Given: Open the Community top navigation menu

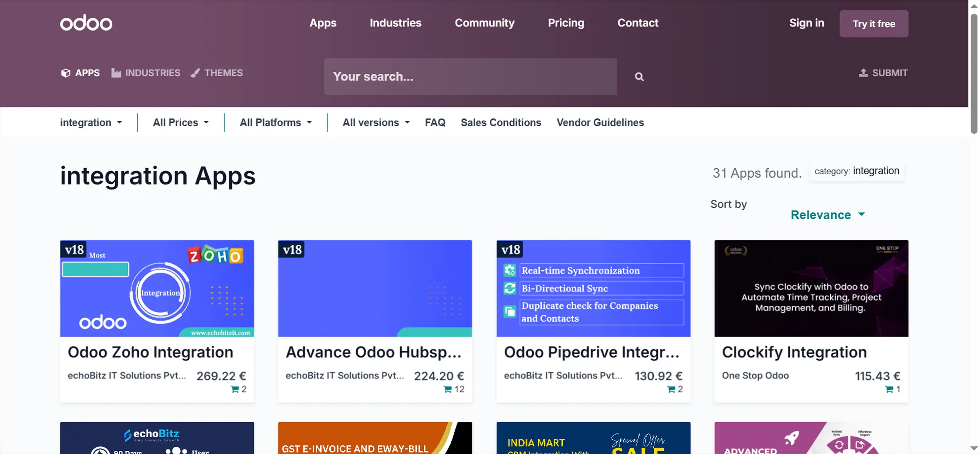Looking at the screenshot, I should (484, 23).
